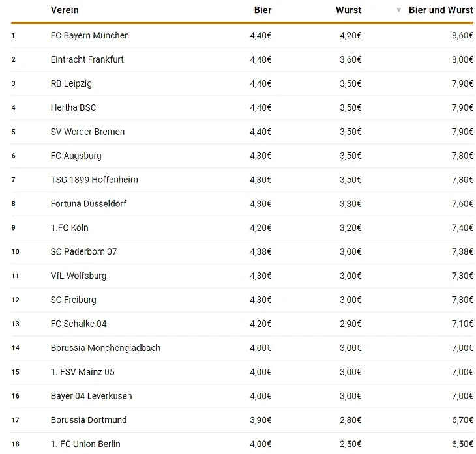Click 1.FC Köln club name

pyautogui.click(x=69, y=228)
